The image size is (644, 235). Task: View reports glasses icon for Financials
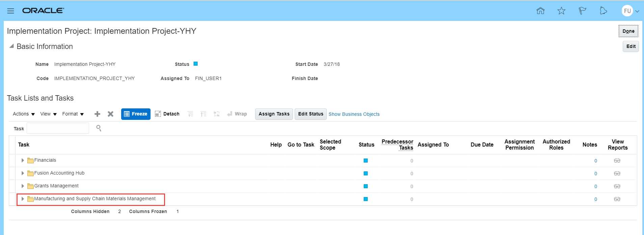click(x=617, y=161)
